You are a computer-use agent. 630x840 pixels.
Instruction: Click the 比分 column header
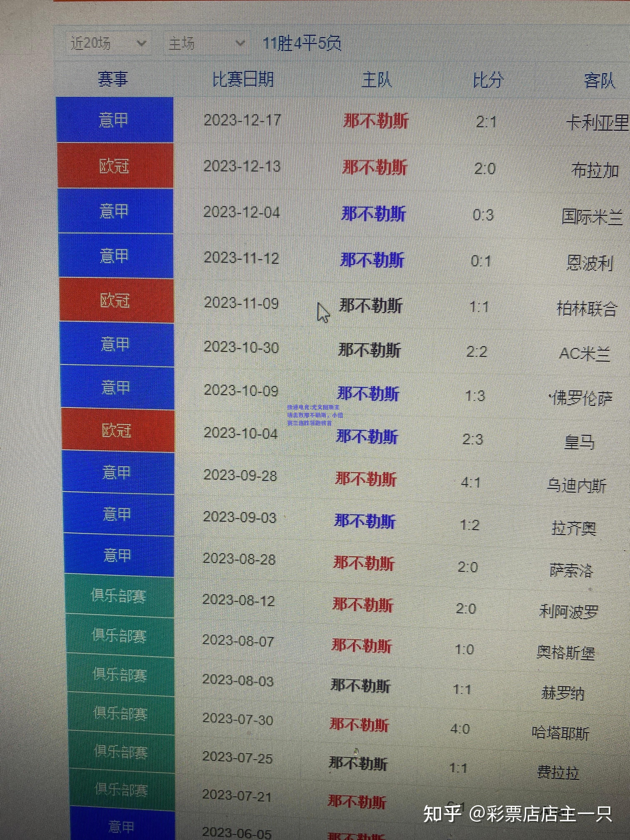coord(488,80)
